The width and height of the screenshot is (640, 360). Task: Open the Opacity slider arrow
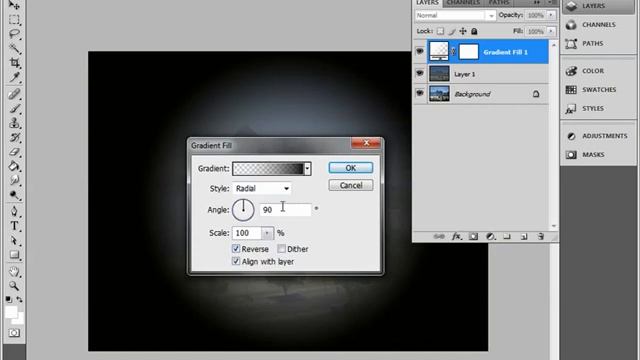tap(551, 15)
